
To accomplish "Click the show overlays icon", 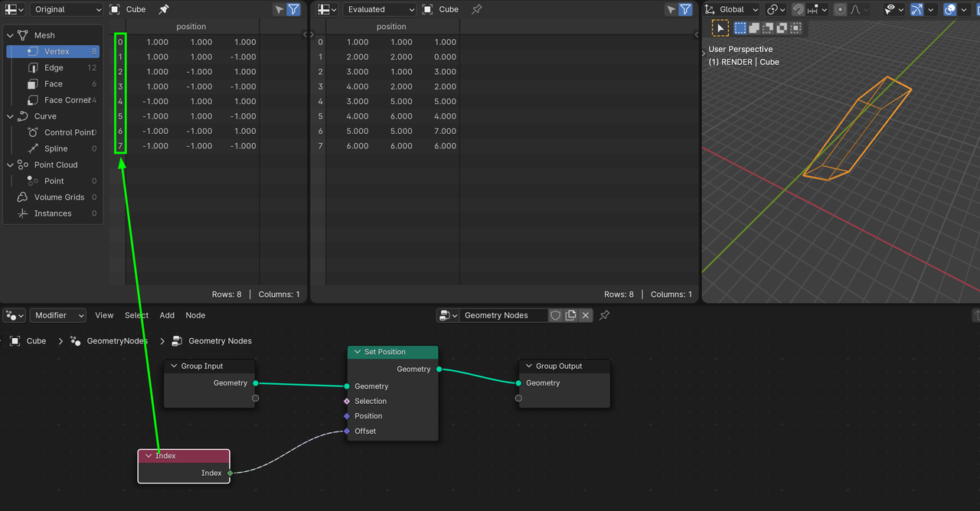I will pos(950,9).
